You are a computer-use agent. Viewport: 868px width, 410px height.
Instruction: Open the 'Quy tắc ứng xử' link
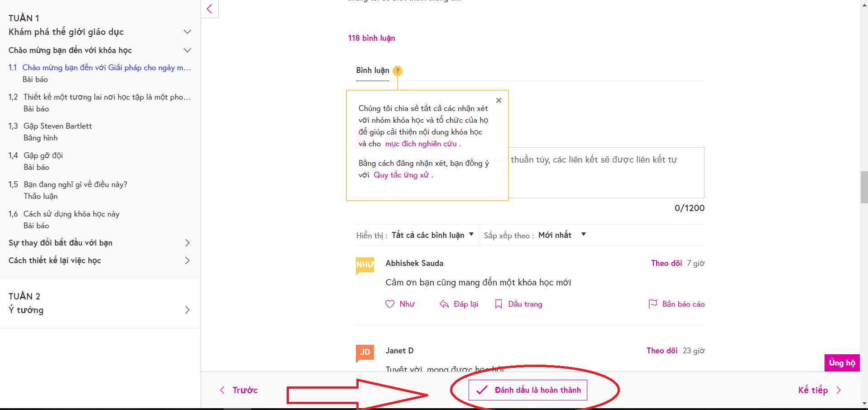(401, 175)
